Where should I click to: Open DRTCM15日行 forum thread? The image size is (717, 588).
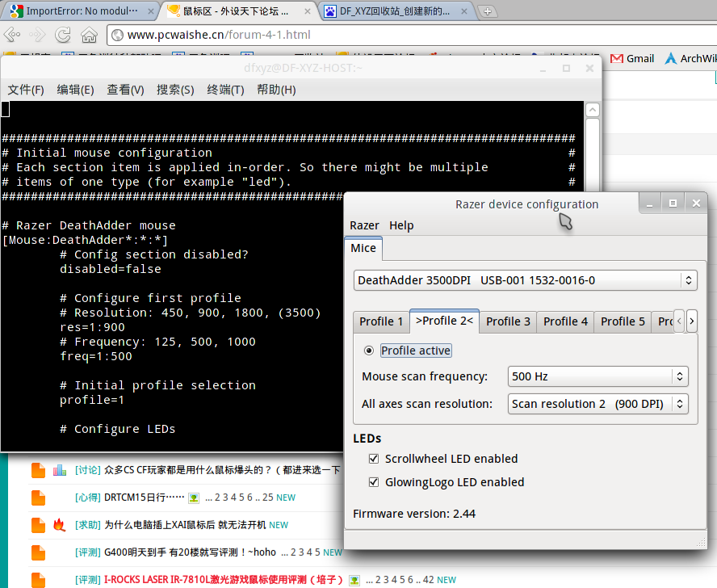coord(144,498)
